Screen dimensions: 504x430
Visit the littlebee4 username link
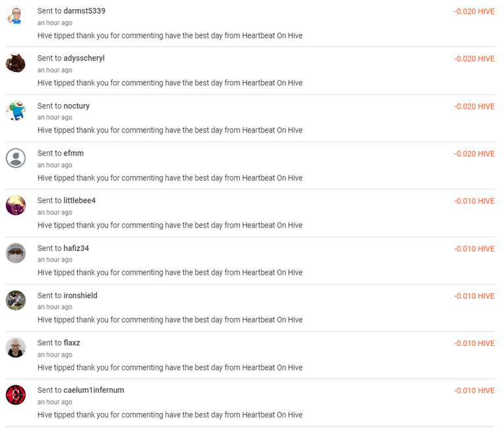click(79, 201)
